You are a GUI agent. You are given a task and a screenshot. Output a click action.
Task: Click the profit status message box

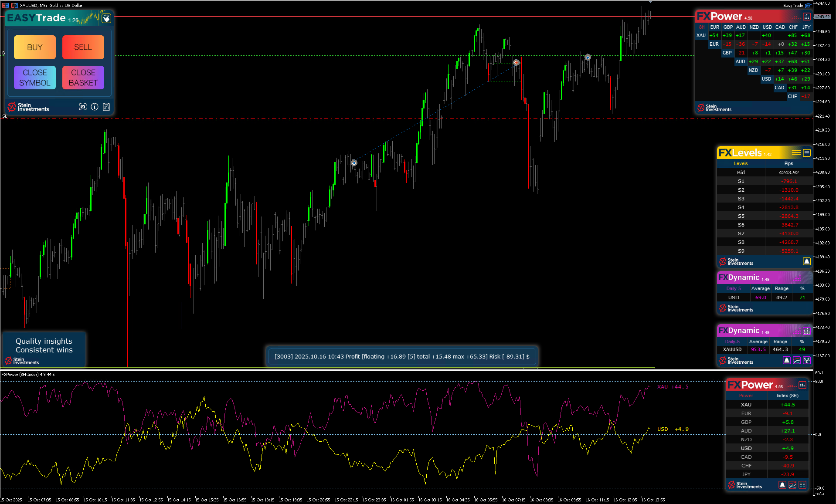pos(402,356)
